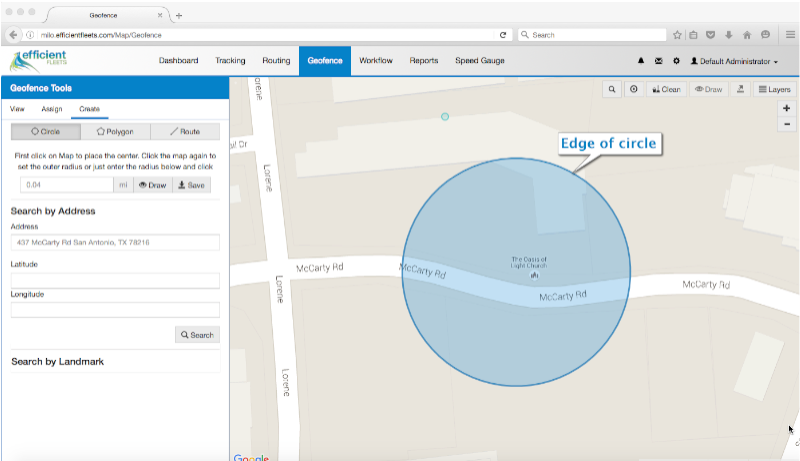Click the Oasis of Light Church marker
The image size is (800, 461).
tap(534, 275)
